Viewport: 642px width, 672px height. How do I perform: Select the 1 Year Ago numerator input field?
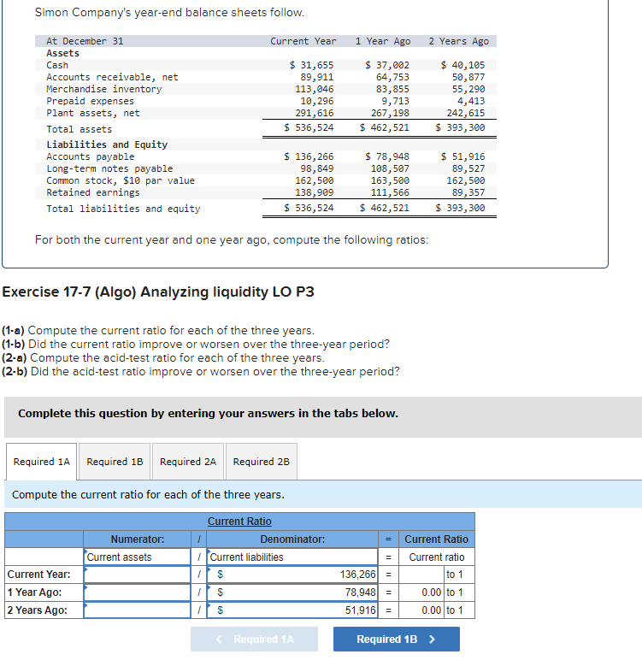pos(137,592)
